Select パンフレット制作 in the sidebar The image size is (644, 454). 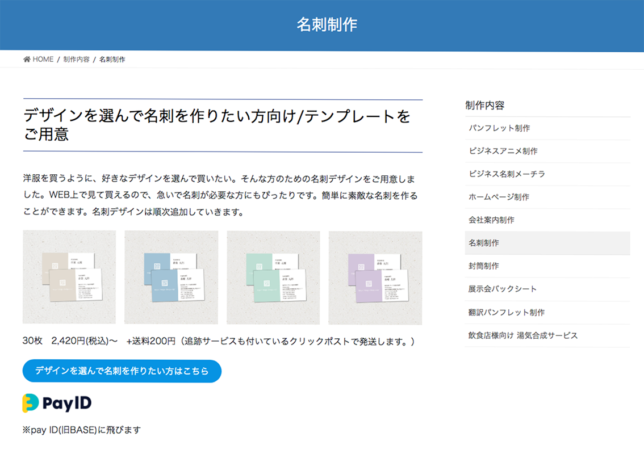click(x=499, y=128)
